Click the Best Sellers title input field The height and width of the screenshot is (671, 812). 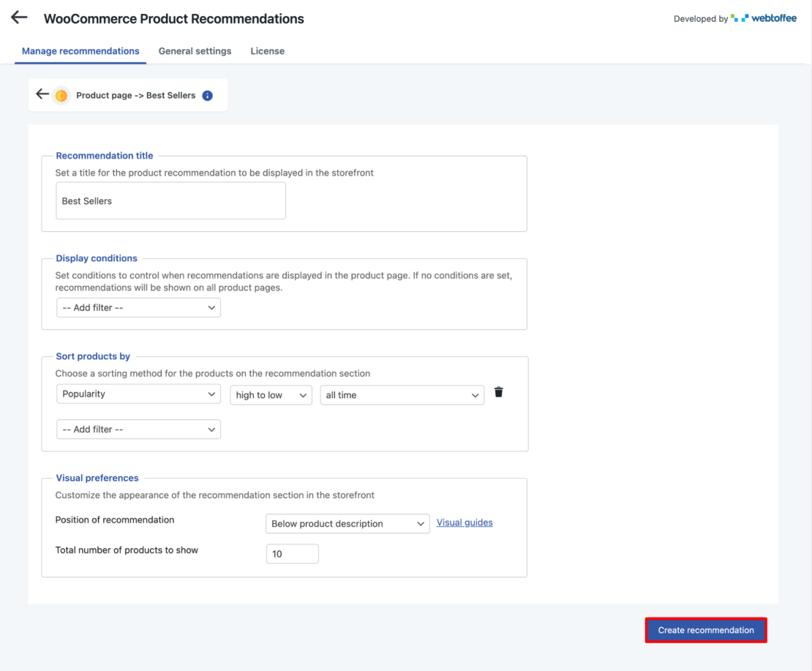pos(171,200)
